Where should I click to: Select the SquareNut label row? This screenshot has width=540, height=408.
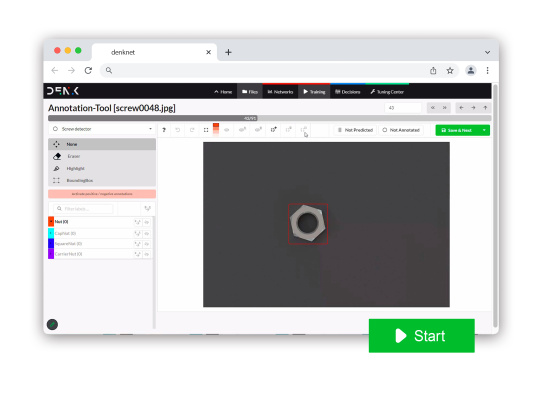pyautogui.click(x=100, y=243)
